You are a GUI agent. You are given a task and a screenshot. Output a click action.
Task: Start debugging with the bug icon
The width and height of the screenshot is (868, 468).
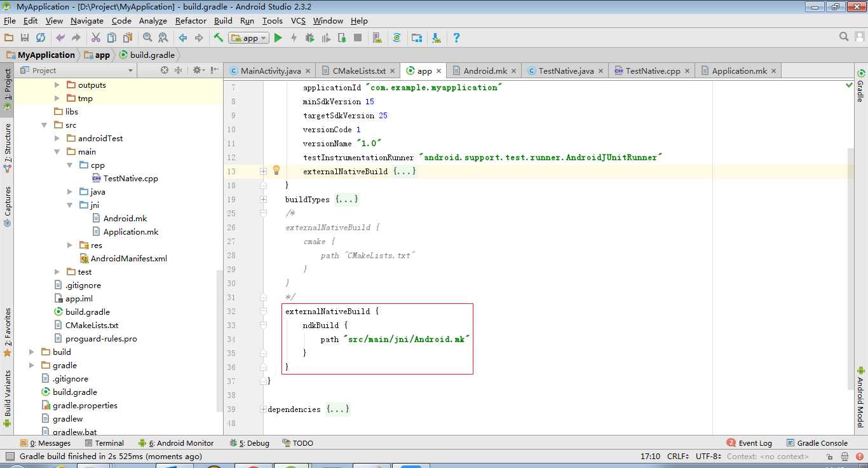click(x=309, y=38)
